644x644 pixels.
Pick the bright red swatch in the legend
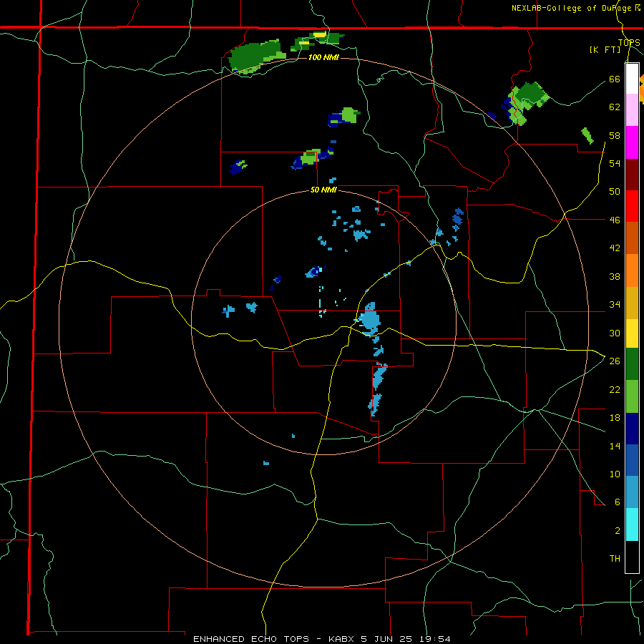pyautogui.click(x=632, y=206)
